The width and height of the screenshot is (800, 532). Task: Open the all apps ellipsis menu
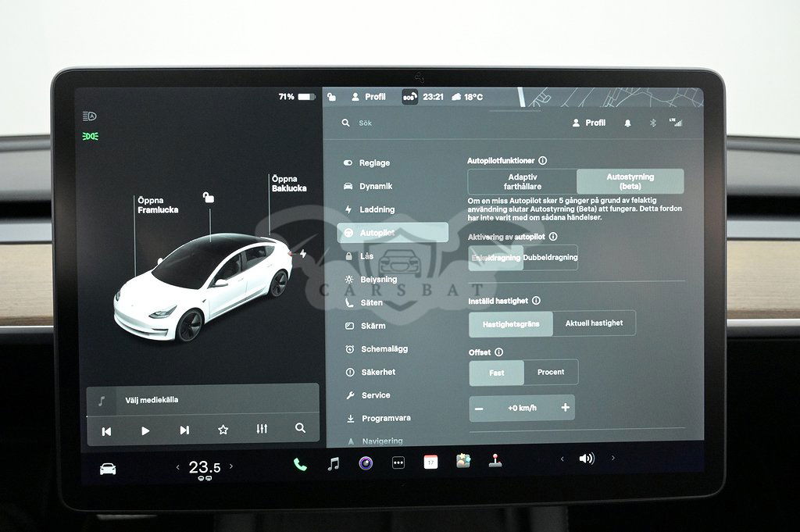pyautogui.click(x=398, y=463)
